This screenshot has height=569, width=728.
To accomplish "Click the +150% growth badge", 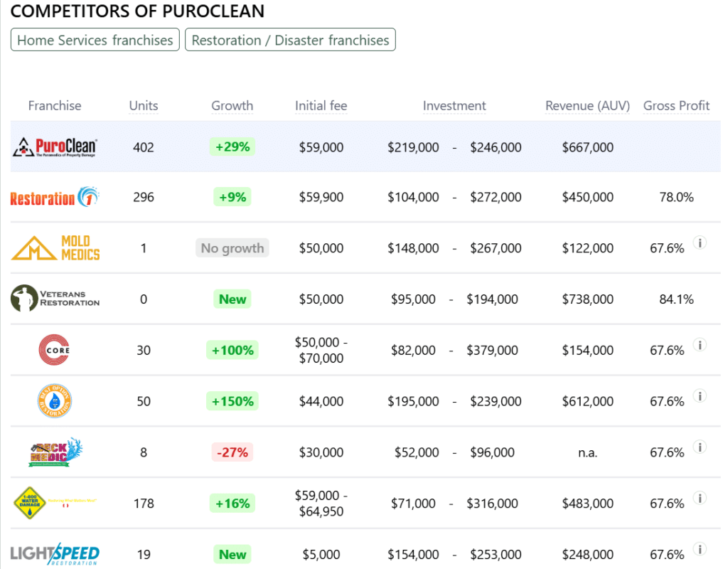I will click(232, 401).
